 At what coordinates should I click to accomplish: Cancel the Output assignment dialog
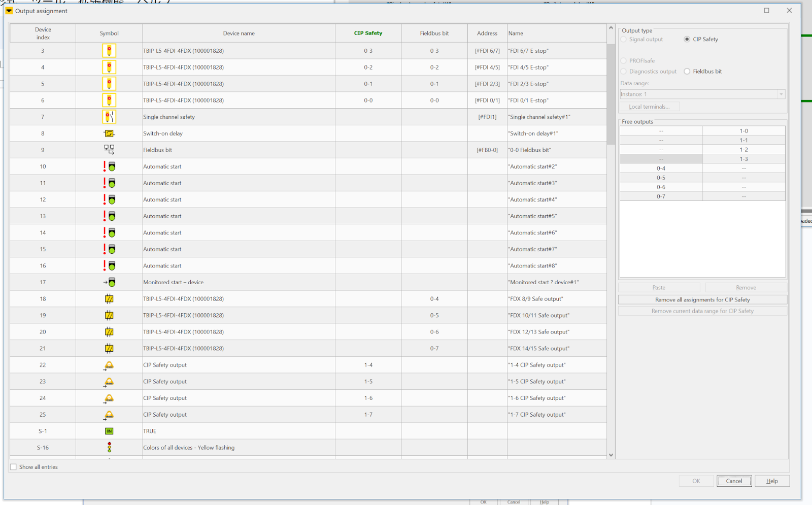[x=734, y=481]
